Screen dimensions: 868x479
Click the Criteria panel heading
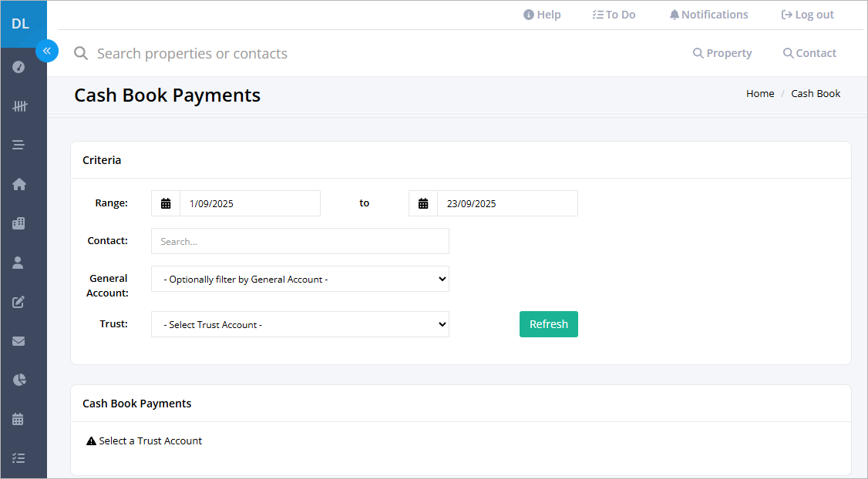(x=102, y=160)
